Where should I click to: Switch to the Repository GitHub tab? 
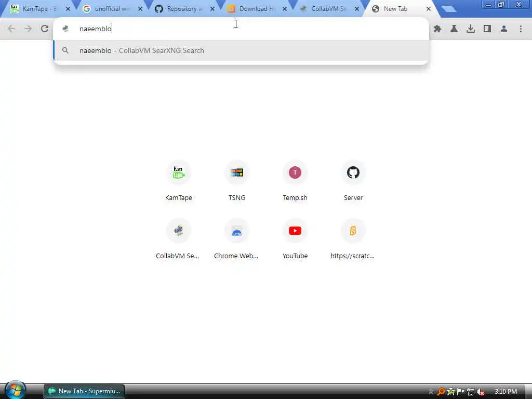click(180, 9)
